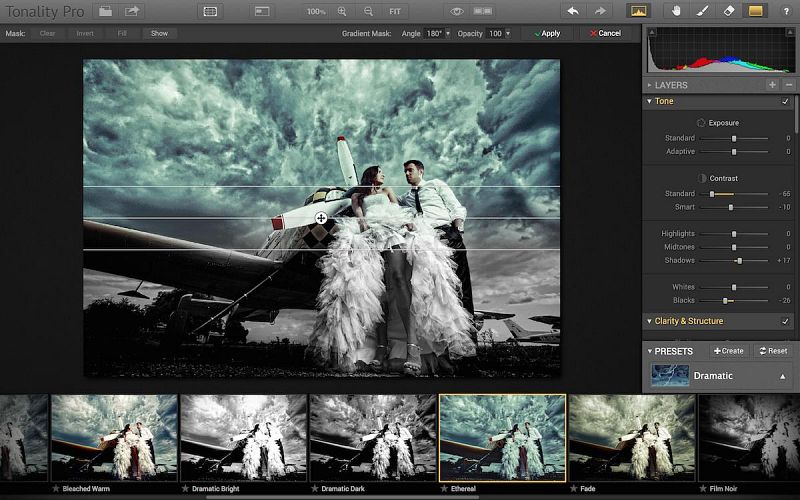This screenshot has width=800, height=500.
Task: Undo with the left arrow icon
Action: coord(573,11)
